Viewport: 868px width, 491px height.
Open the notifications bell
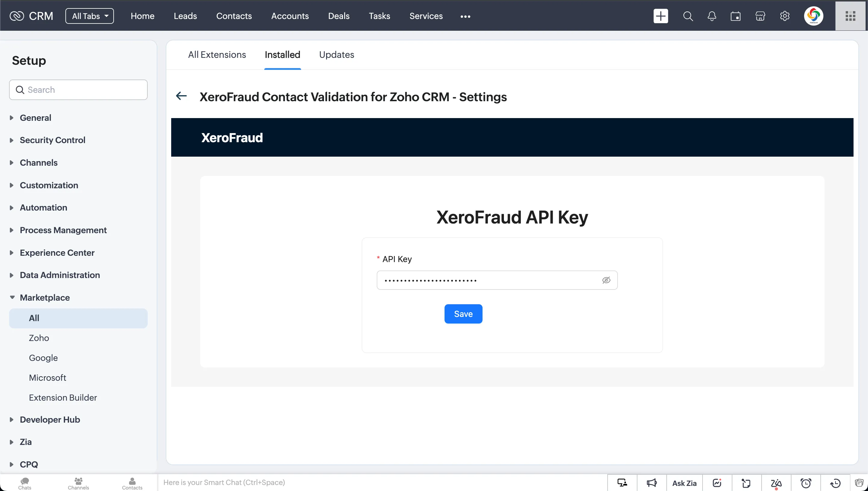click(712, 16)
